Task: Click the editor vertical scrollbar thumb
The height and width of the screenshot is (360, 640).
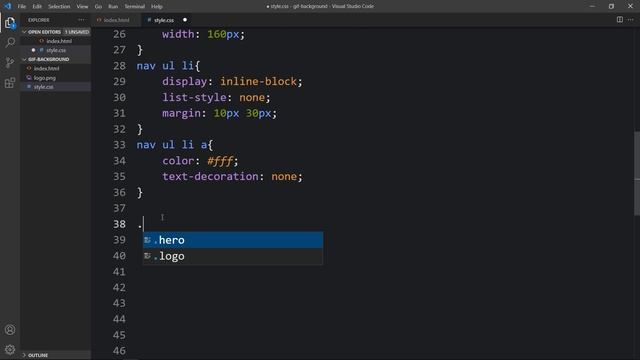Action: [x=637, y=173]
